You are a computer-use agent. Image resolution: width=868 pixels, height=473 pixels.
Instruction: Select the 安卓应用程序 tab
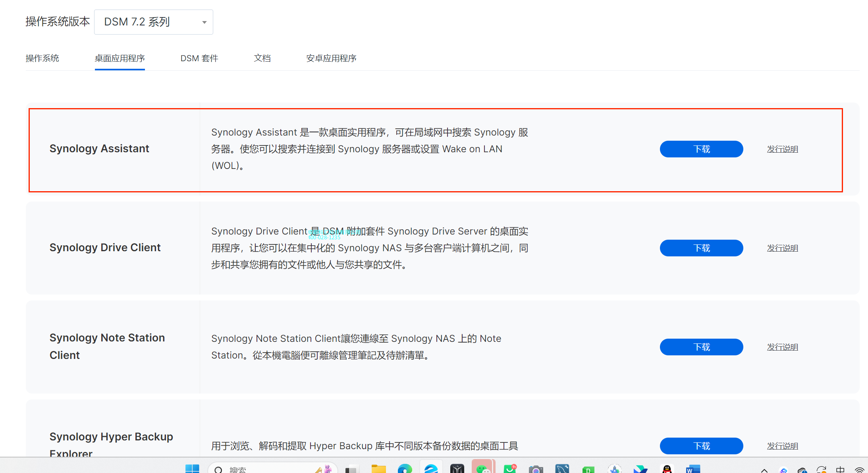[x=331, y=58]
